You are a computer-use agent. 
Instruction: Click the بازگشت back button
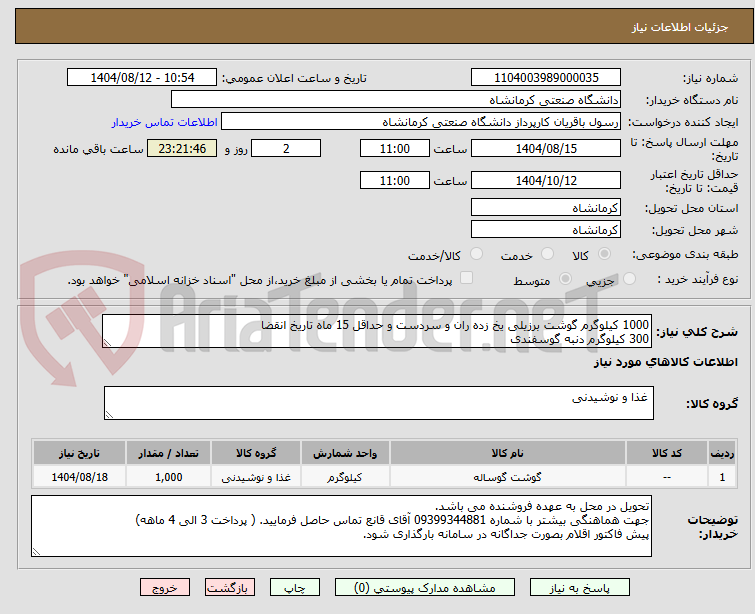[230, 588]
